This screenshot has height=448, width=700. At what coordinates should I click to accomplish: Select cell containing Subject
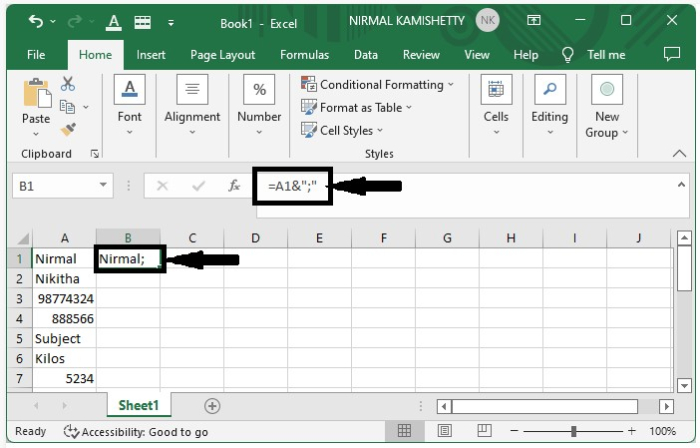coord(64,339)
